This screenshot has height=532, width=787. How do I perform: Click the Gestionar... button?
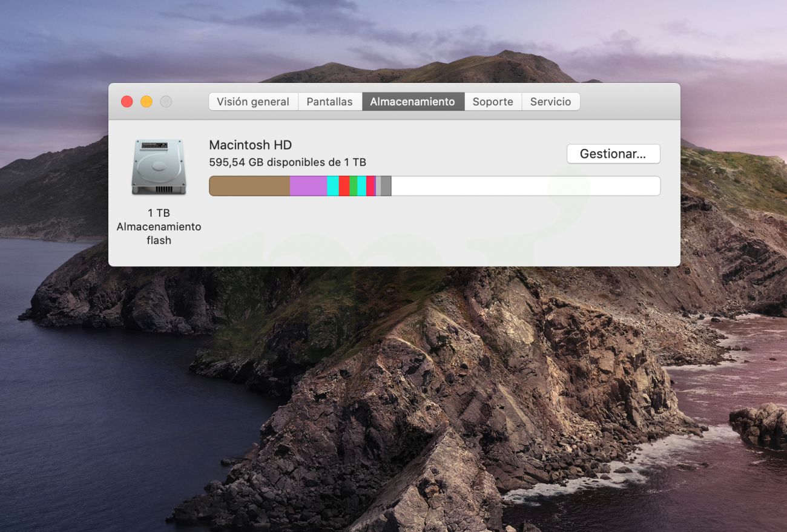coord(613,154)
